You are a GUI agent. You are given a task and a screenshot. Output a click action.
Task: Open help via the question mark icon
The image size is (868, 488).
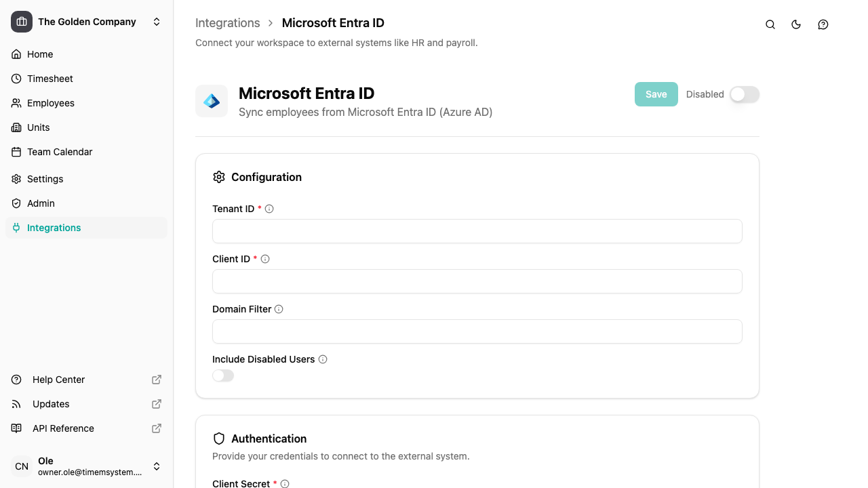(823, 24)
